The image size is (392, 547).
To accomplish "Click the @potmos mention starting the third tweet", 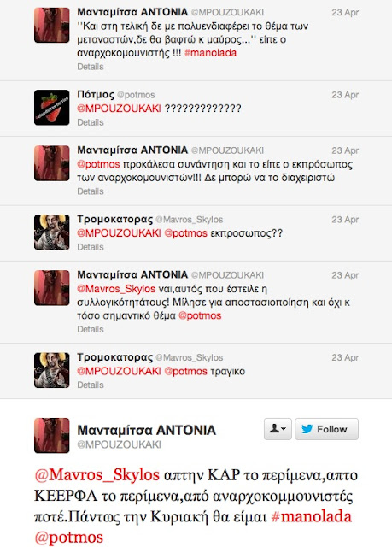I will 98,164.
